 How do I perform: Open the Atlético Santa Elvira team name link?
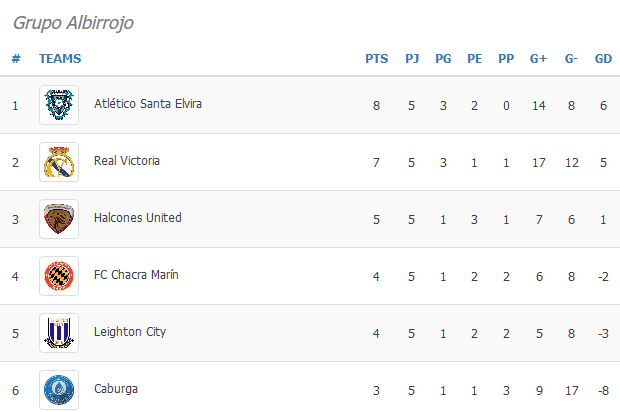148,104
